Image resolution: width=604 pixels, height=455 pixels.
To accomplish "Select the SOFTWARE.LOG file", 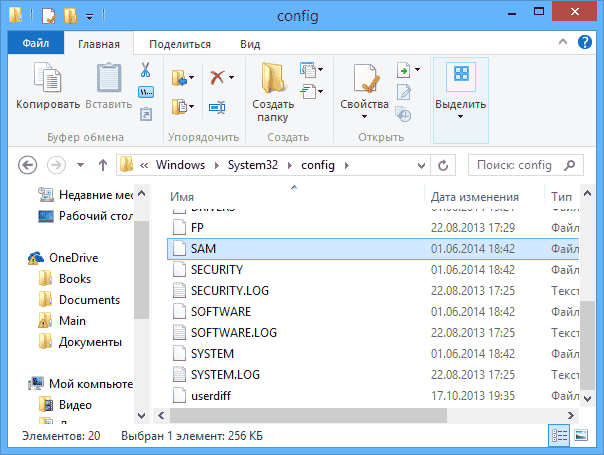I will [x=373, y=332].
